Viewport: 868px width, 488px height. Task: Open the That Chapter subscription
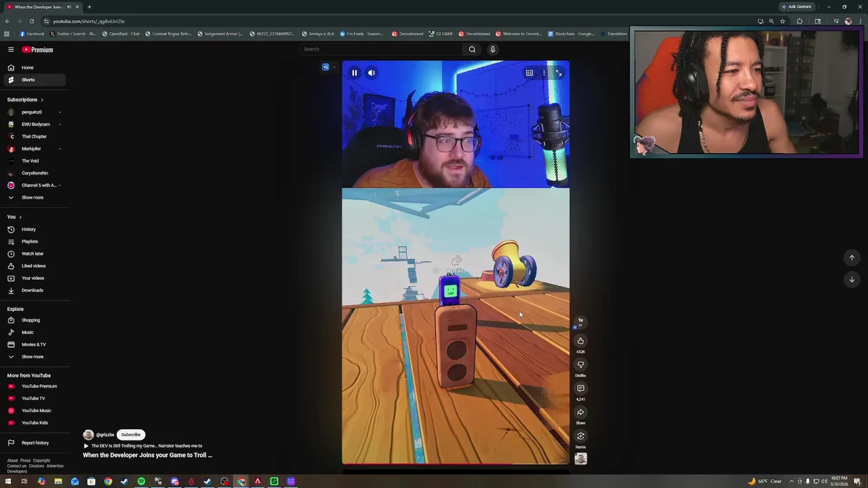pos(33,136)
